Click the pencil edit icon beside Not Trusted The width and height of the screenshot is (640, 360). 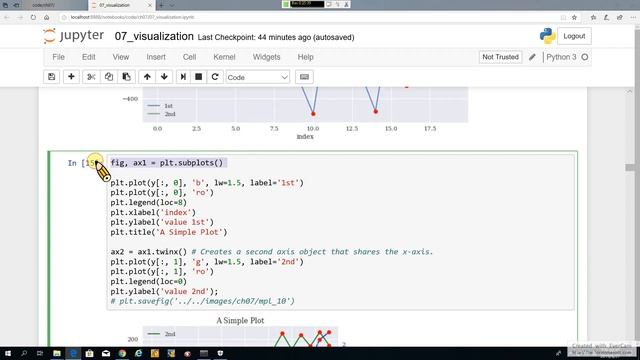click(532, 57)
